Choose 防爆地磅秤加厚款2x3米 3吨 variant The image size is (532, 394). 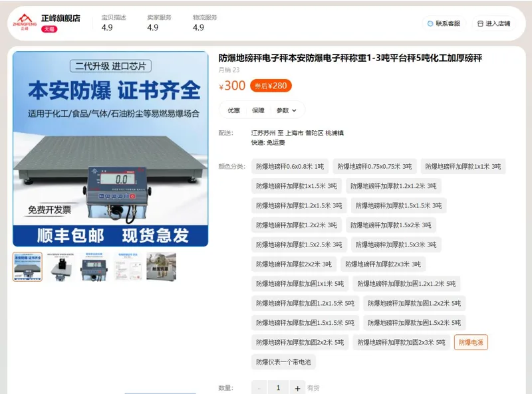click(x=383, y=264)
